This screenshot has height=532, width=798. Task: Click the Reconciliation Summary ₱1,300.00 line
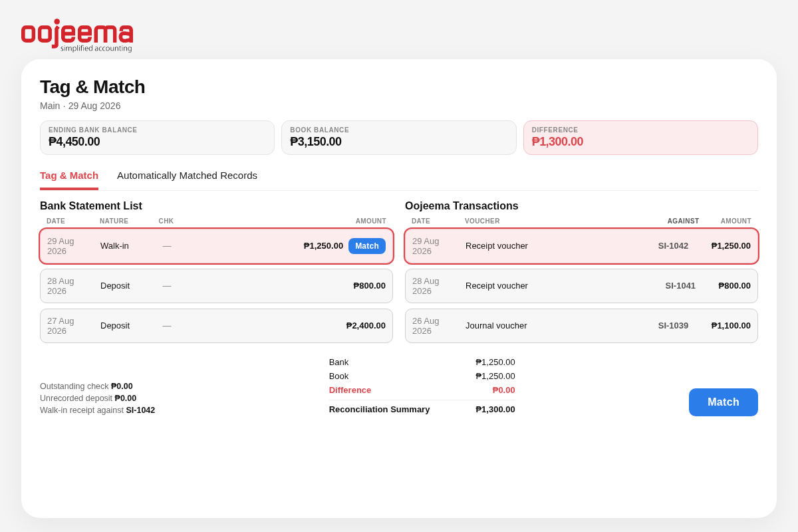tap(422, 410)
